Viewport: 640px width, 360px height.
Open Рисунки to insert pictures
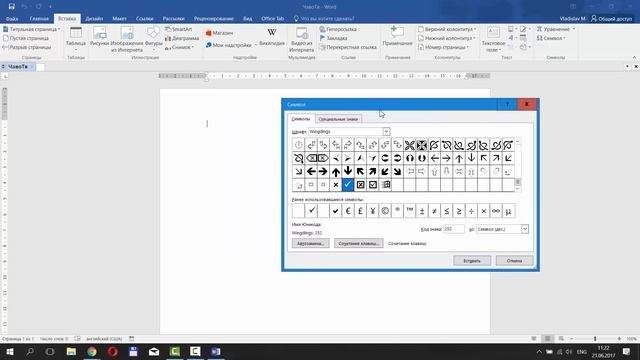pos(100,37)
